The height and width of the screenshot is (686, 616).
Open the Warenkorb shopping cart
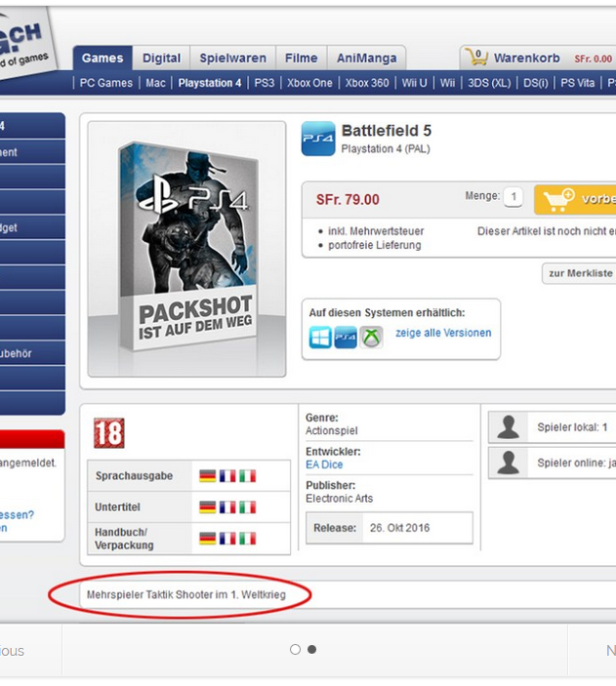point(527,59)
